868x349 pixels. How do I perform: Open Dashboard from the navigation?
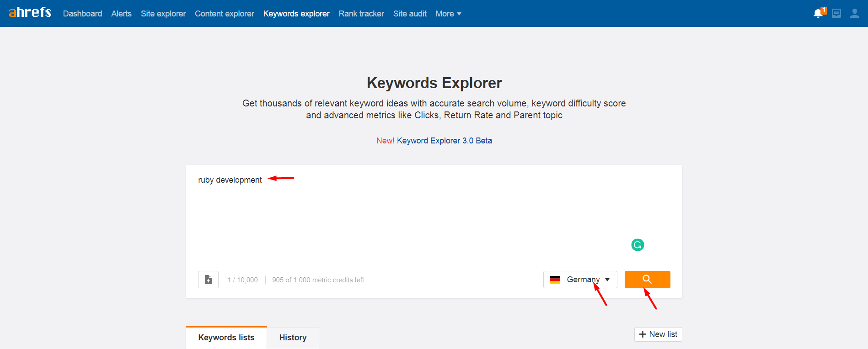click(82, 14)
